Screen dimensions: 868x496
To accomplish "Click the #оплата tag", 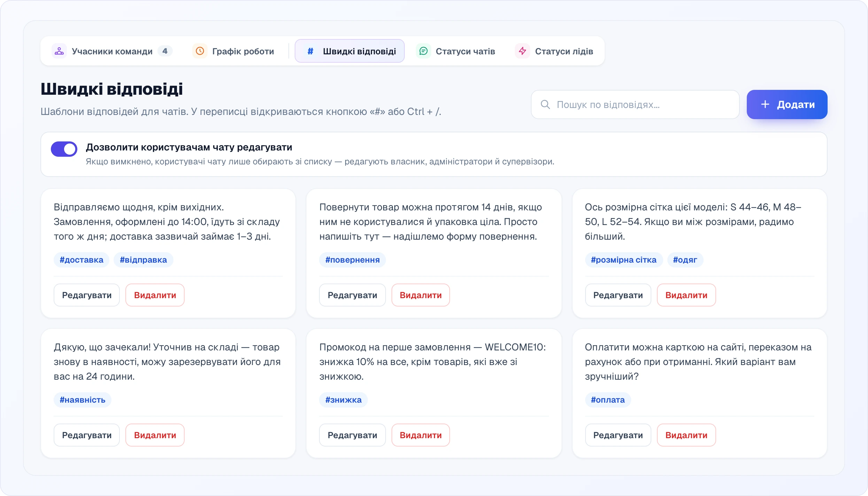I will pyautogui.click(x=608, y=400).
